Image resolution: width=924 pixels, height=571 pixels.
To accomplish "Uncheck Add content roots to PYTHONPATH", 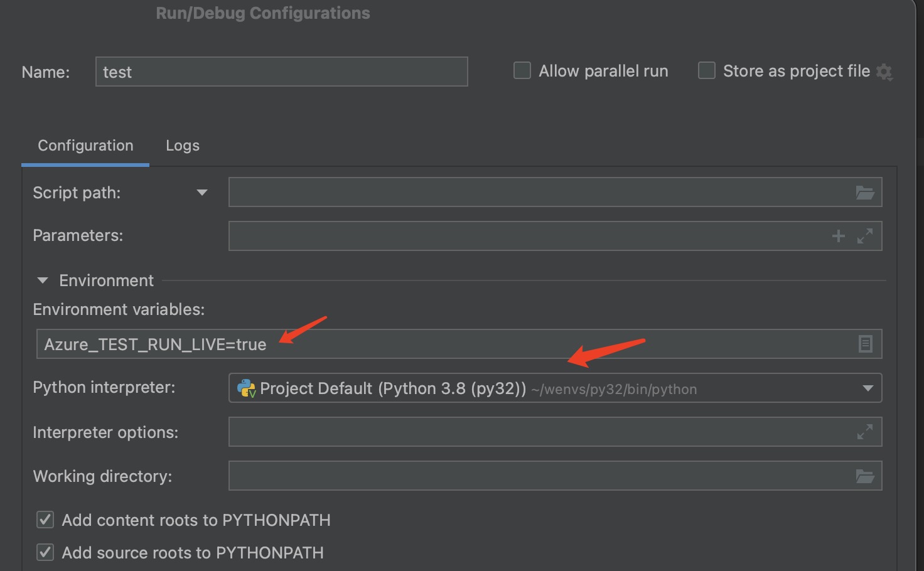I will point(45,520).
